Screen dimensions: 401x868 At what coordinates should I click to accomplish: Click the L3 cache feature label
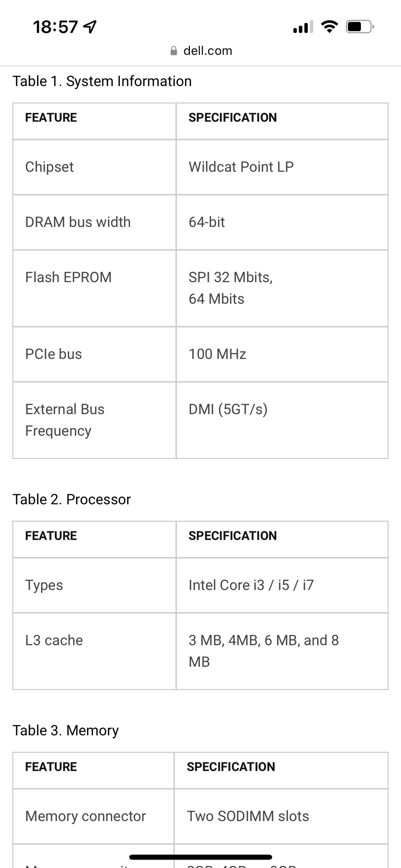[54, 640]
